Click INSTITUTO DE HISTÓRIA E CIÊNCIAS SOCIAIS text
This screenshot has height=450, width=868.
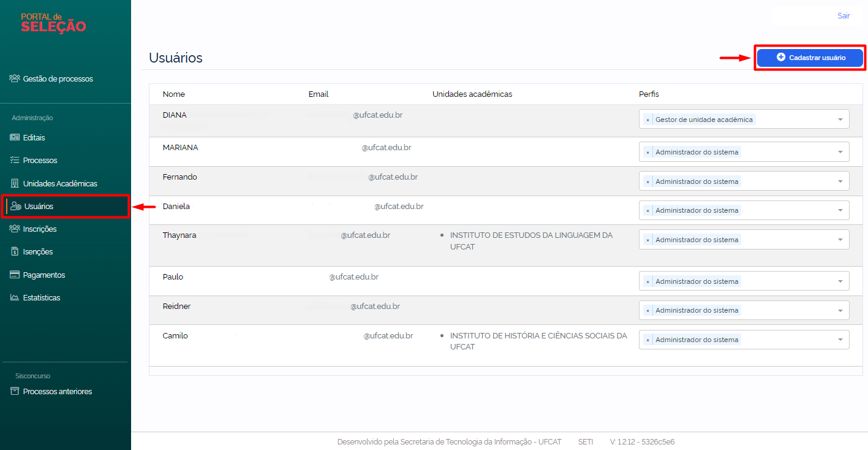pyautogui.click(x=538, y=341)
